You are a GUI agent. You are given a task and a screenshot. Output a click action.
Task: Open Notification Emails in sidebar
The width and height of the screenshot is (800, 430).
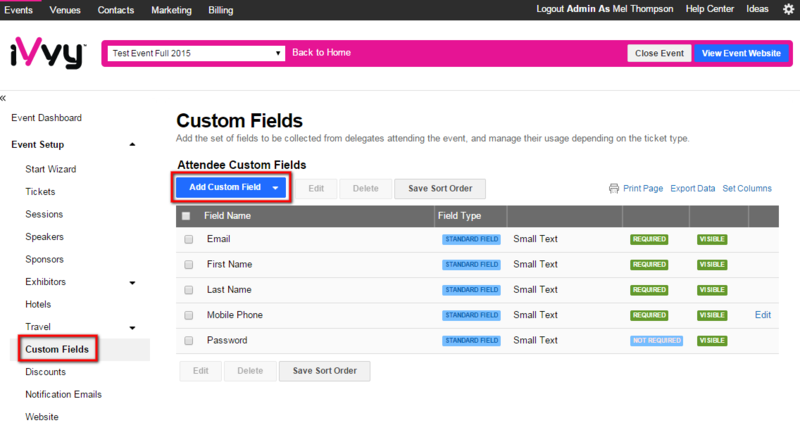click(63, 394)
